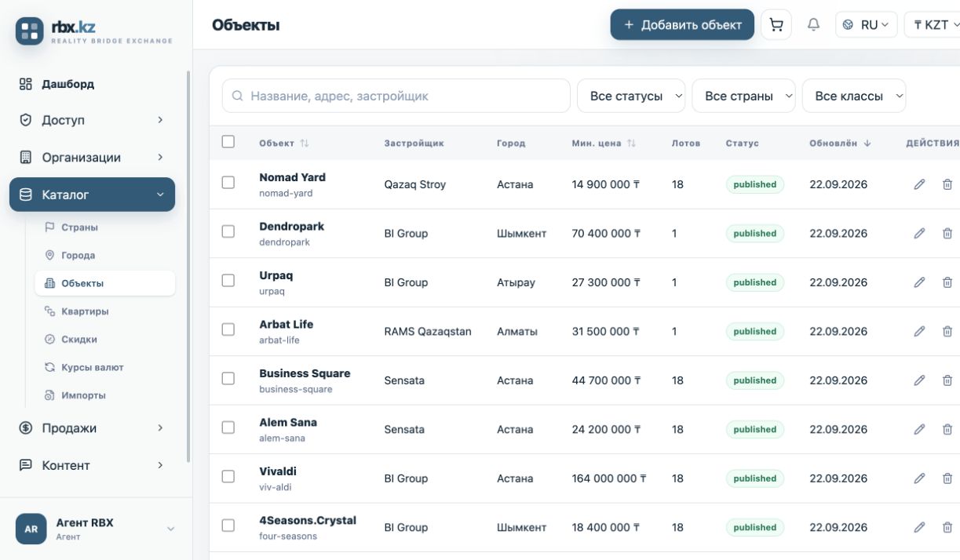
Task: Tick the select-all header checkbox
Action: point(228,142)
